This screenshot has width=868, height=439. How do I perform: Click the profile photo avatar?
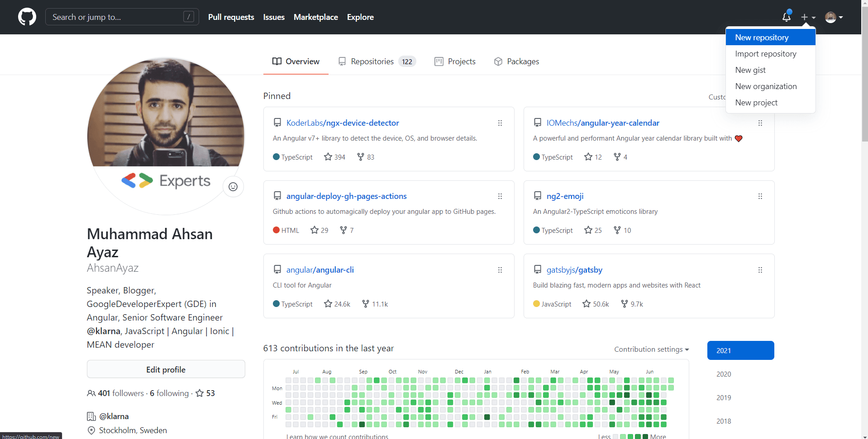coord(166,136)
